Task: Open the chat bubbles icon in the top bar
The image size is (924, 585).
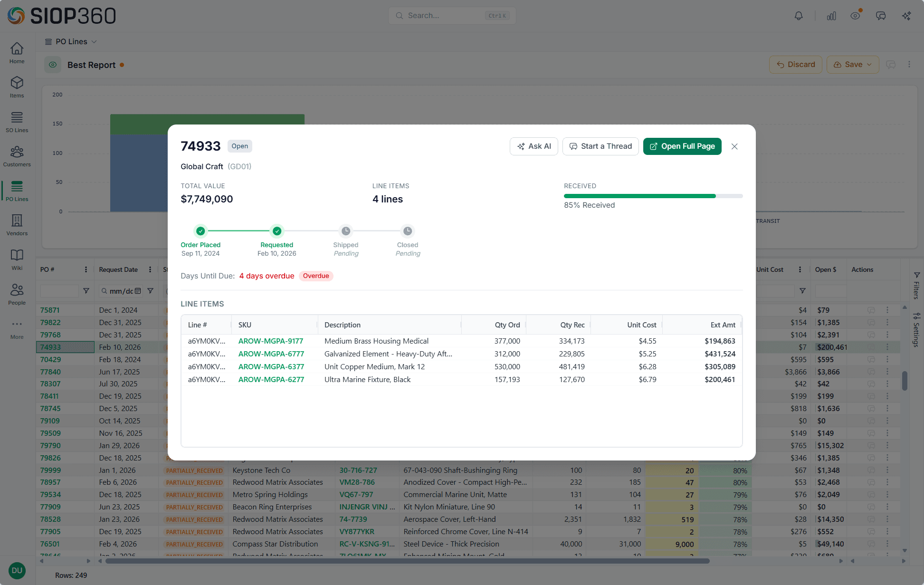Action: (x=881, y=15)
